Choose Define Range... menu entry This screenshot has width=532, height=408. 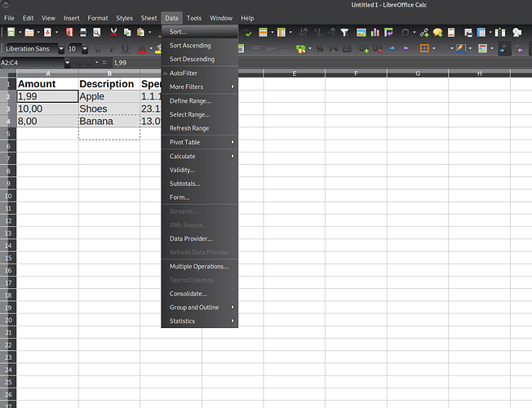[199, 101]
